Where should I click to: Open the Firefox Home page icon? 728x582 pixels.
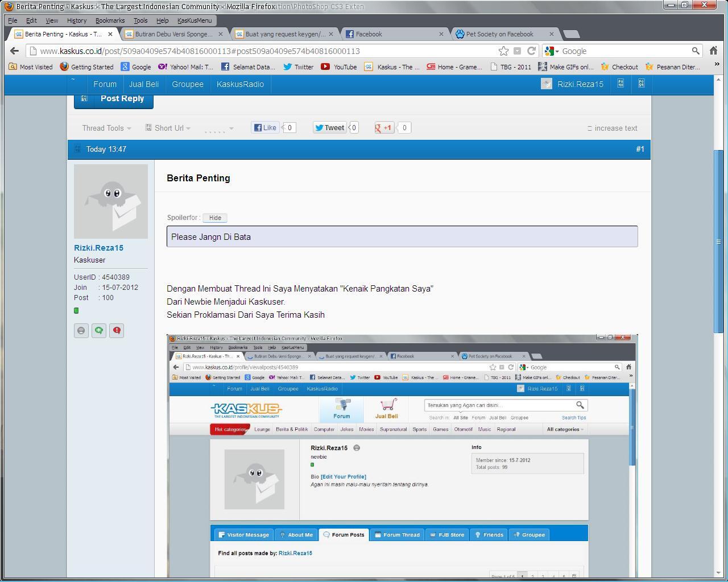(714, 51)
